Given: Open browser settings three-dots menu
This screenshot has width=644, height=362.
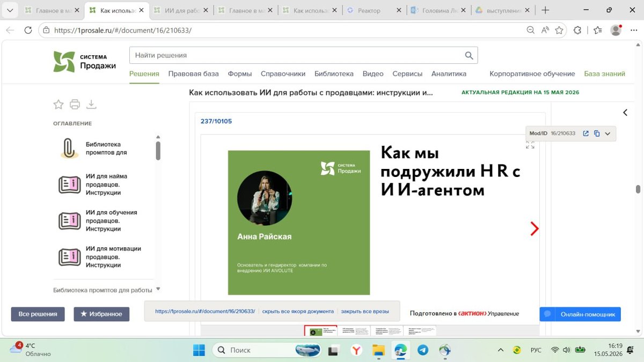Looking at the screenshot, I should tap(634, 31).
